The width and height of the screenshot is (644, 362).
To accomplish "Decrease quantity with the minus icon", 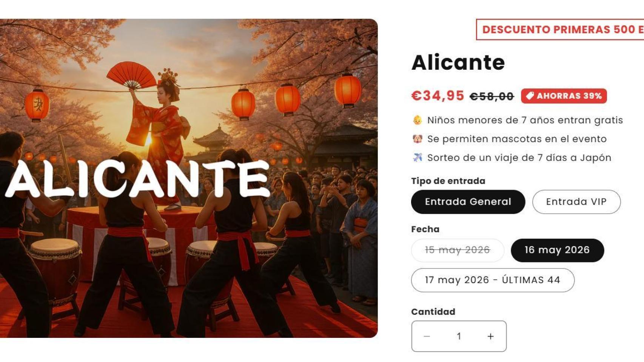I will pos(427,336).
